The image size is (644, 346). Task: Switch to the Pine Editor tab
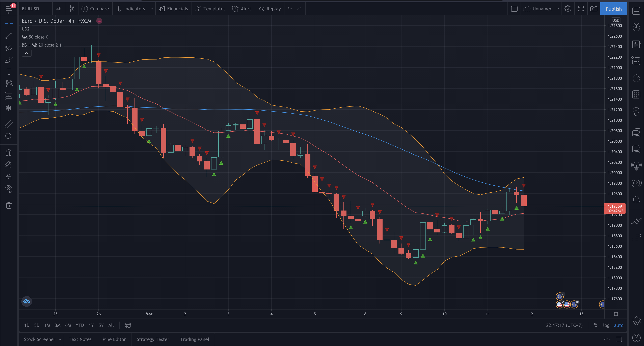pyautogui.click(x=114, y=339)
